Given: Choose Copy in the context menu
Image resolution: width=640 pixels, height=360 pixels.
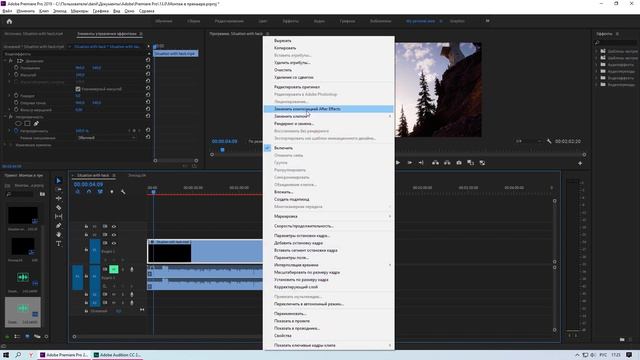Looking at the screenshot, I should (x=329, y=48).
